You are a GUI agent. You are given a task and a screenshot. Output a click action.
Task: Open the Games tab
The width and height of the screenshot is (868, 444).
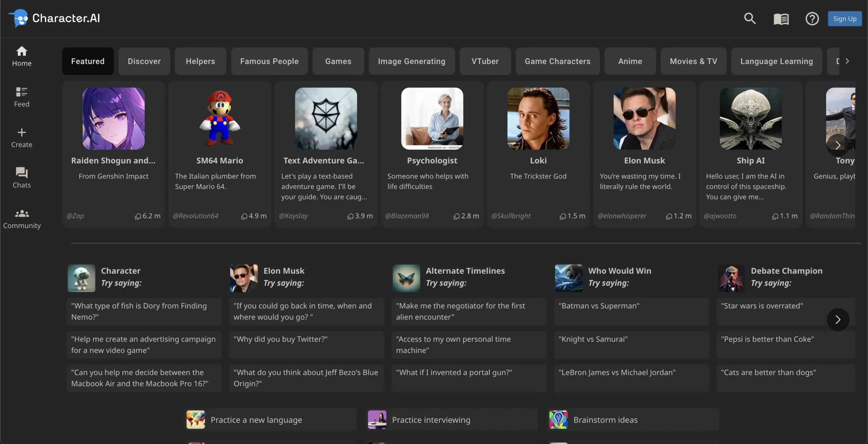[338, 61]
